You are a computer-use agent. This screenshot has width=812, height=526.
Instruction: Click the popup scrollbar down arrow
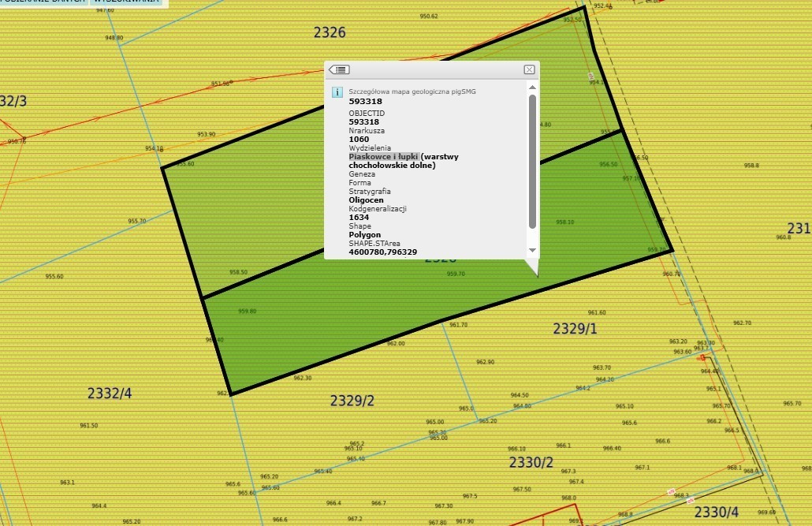(x=532, y=250)
